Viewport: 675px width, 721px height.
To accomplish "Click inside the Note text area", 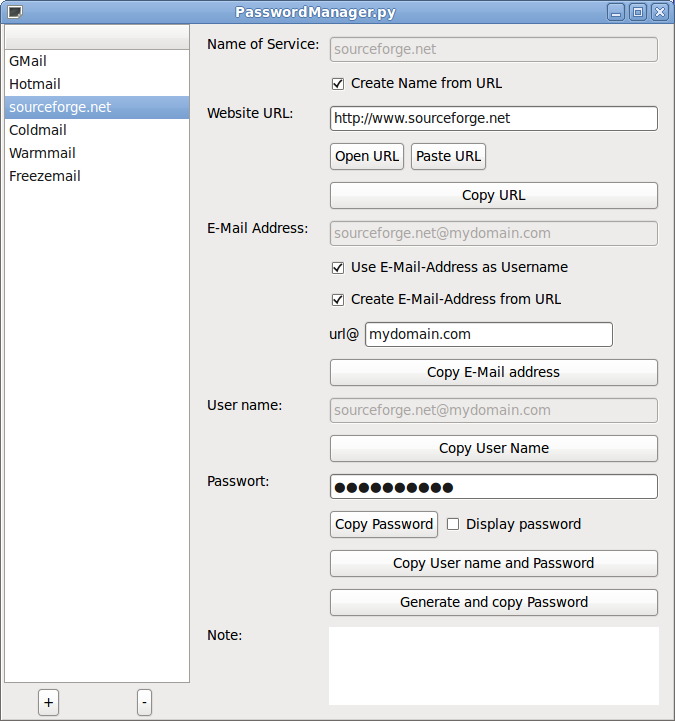I will tap(494, 666).
